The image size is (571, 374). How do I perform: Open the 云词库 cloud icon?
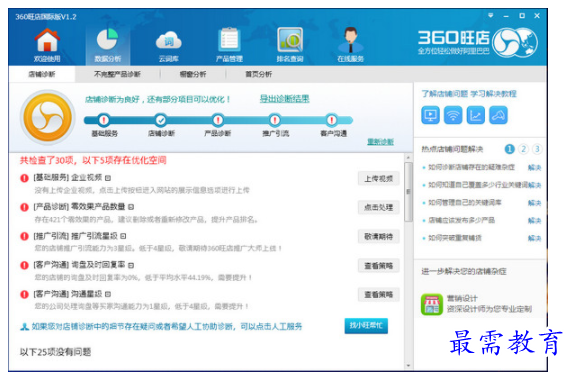[x=169, y=40]
